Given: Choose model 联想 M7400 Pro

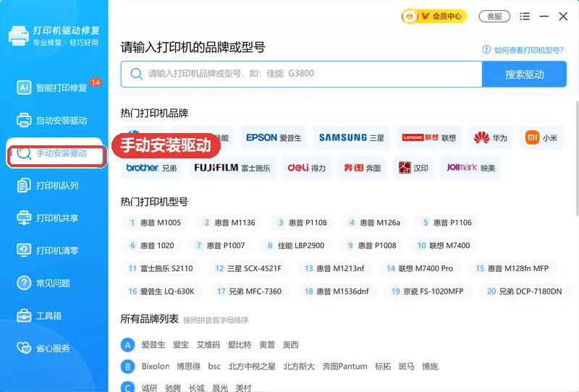Looking at the screenshot, I should 420,268.
